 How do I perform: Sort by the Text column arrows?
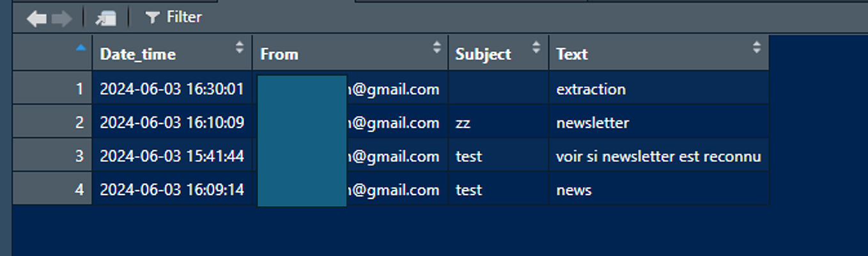click(757, 47)
